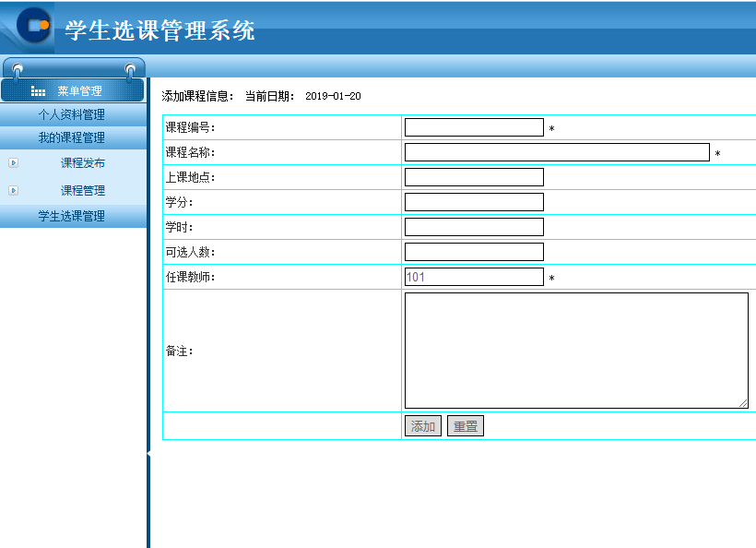
Task: Click arrow icon next to 课程管理
Action: tap(14, 191)
